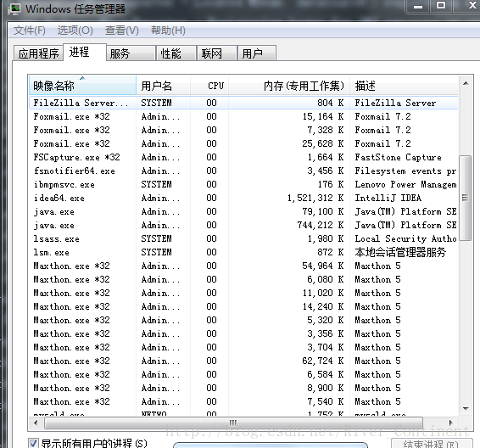This screenshot has width=480, height=448.
Task: Select Maxthon.exe process using 3,356 K
Action: coord(243,333)
